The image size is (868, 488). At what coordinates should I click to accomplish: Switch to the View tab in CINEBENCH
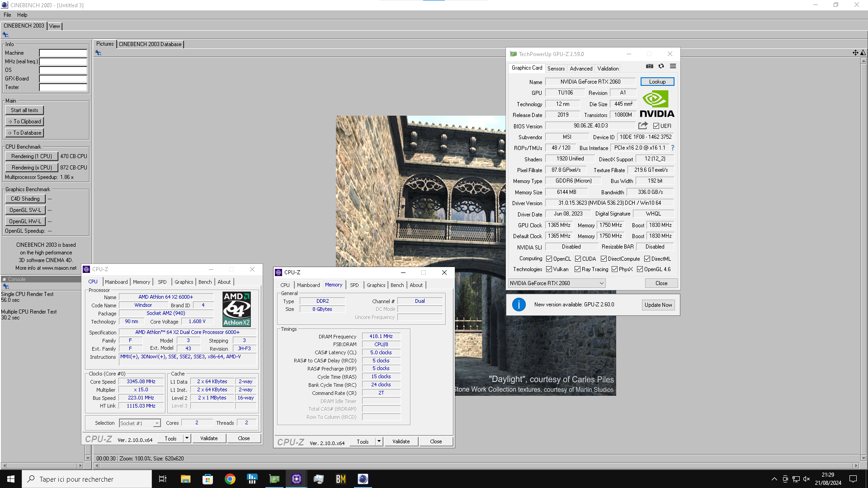pos(54,26)
